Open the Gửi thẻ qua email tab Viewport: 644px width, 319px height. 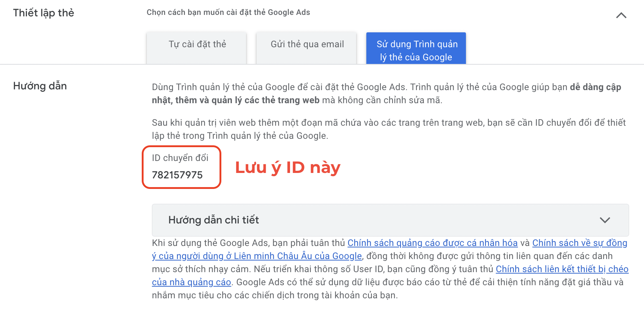(x=307, y=48)
